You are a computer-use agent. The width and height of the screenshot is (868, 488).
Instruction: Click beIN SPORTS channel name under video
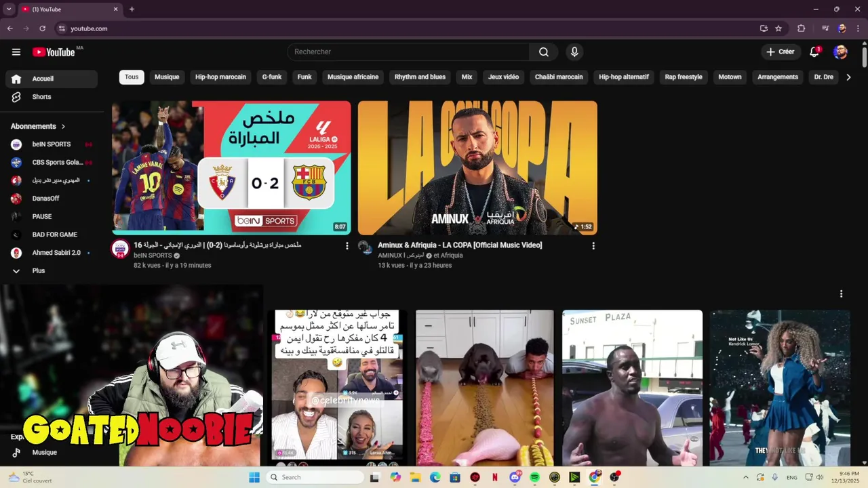pos(153,256)
